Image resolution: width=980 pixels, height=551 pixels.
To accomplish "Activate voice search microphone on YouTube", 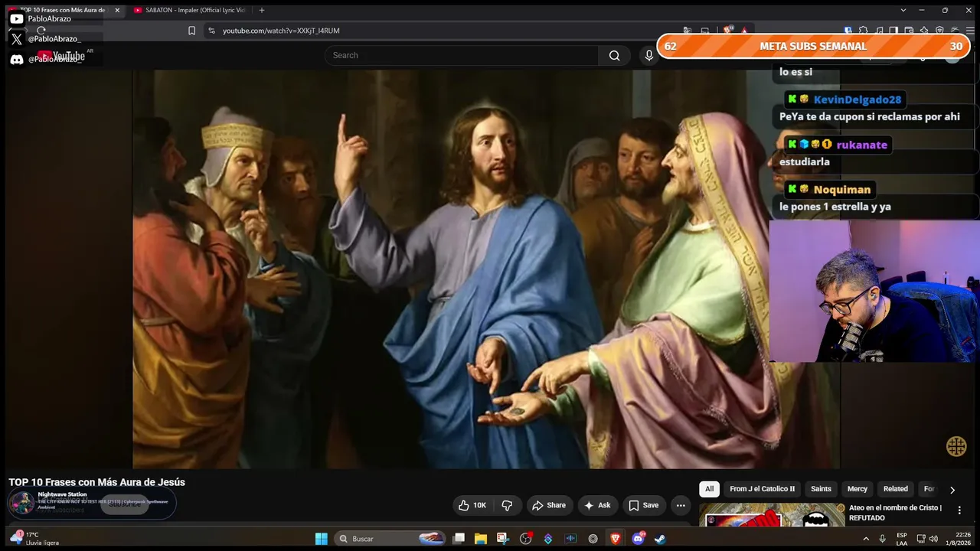I will (649, 55).
